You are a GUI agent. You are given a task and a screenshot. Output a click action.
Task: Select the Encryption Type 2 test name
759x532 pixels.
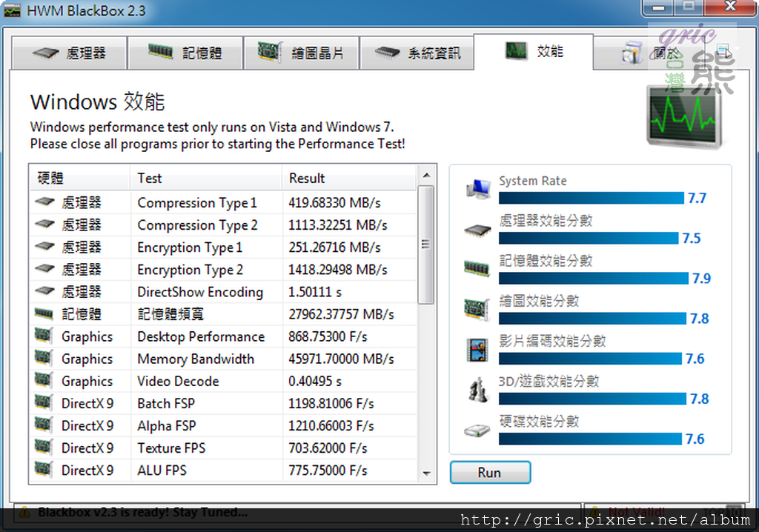click(x=190, y=270)
